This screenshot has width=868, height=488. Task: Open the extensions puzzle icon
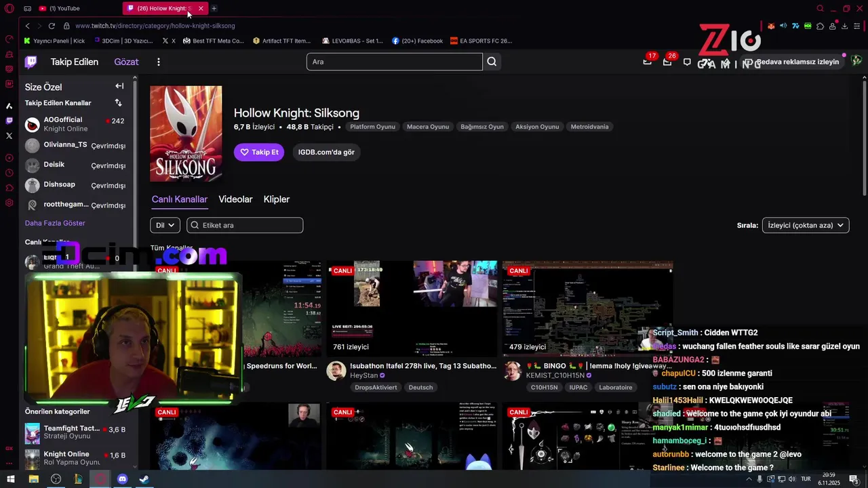[820, 26]
